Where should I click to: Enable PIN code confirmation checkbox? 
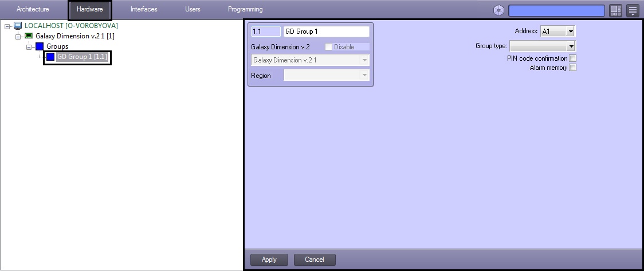click(x=572, y=58)
